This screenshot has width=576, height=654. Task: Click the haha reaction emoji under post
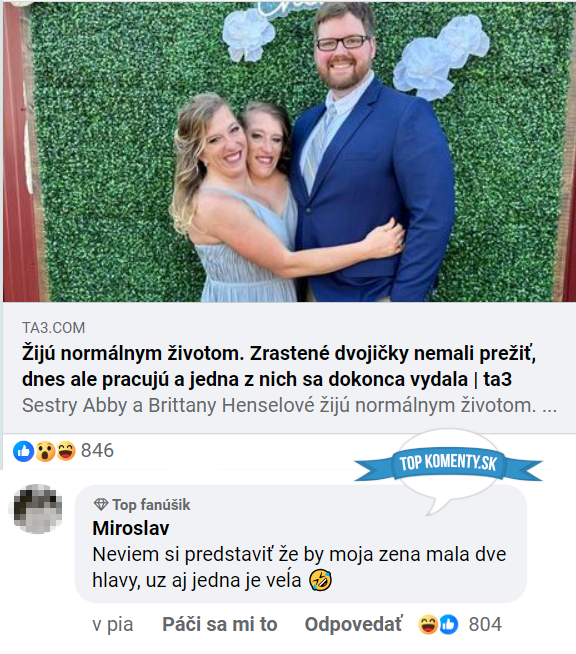[x=66, y=451]
